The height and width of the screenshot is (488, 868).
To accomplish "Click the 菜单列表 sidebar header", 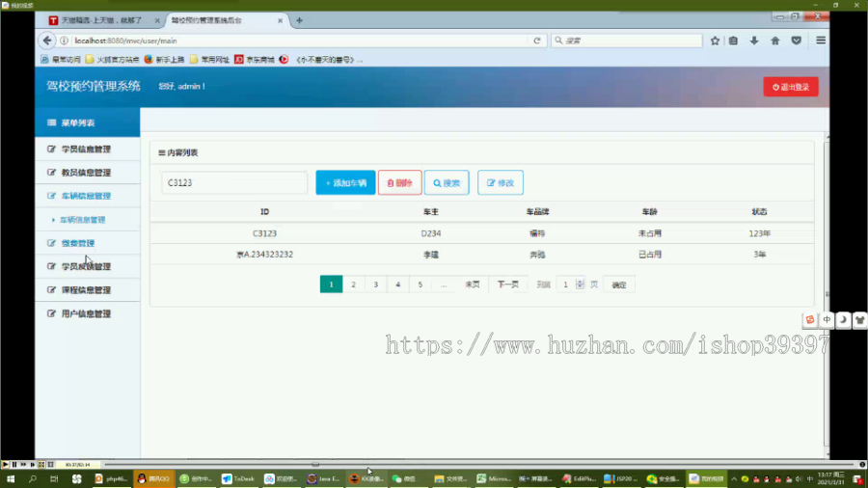I will coord(88,122).
